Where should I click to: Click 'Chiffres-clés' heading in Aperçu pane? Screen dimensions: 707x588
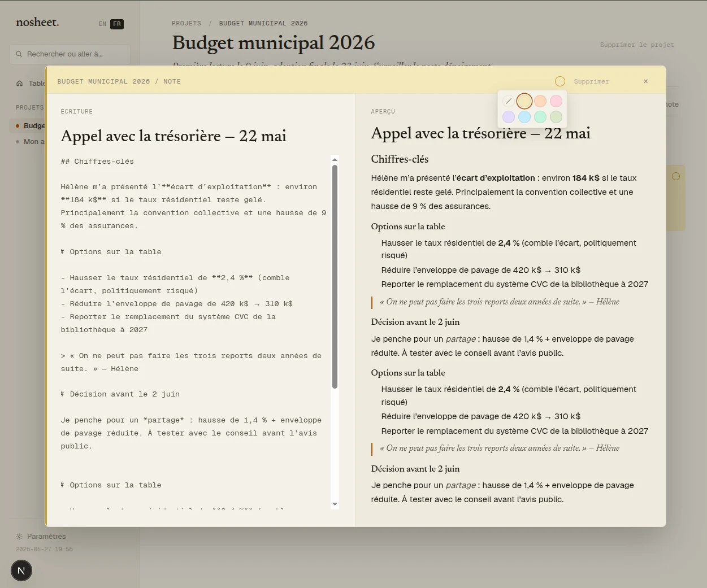tap(400, 159)
